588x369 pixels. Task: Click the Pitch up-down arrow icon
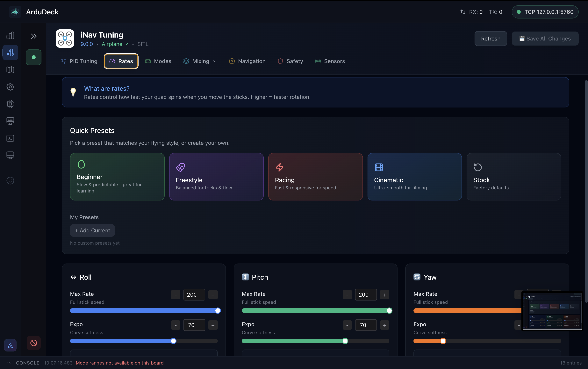pos(245,277)
